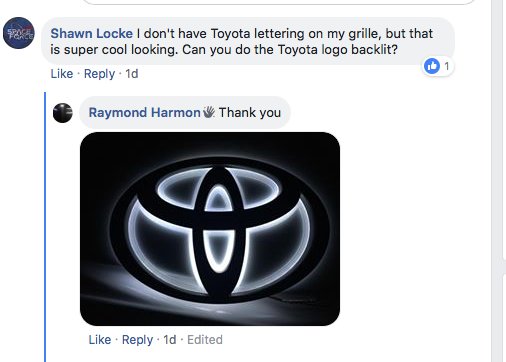Click the Thank you text in Raymond's reply
Screen dimensions: 506x362
pyautogui.click(x=250, y=112)
